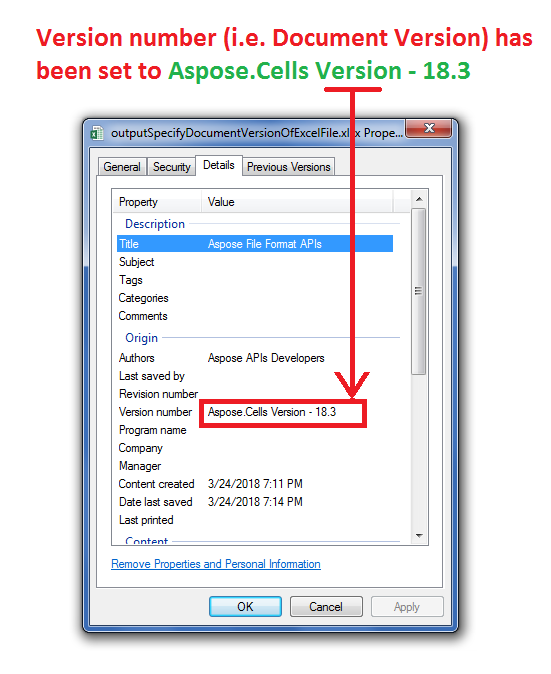The width and height of the screenshot is (551, 674).
Task: Select the Authors property row
Action: pos(255,358)
